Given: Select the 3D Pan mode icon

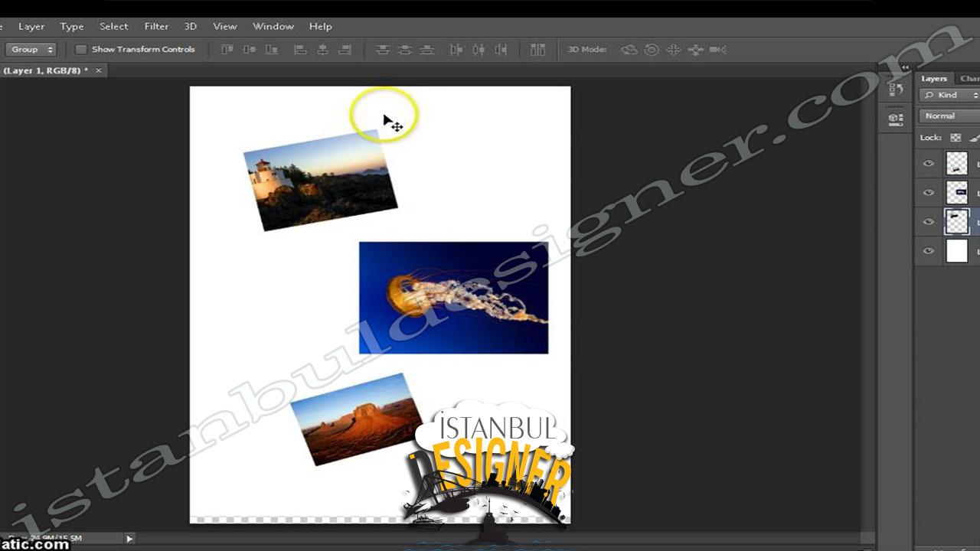Looking at the screenshot, I should 674,50.
